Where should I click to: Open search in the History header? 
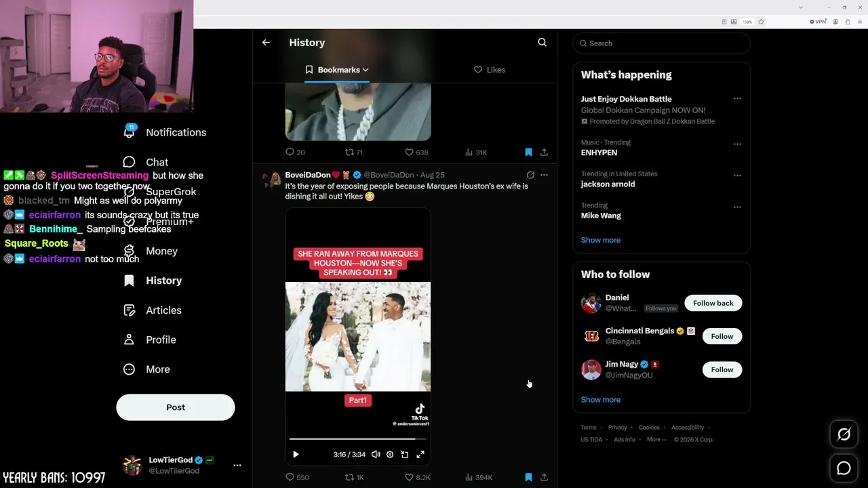coord(542,43)
